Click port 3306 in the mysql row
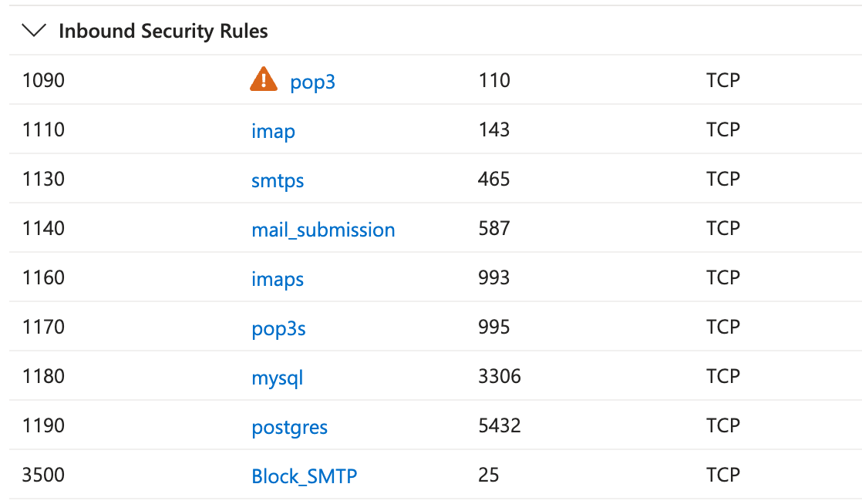This screenshot has height=504, width=862. pos(499,376)
